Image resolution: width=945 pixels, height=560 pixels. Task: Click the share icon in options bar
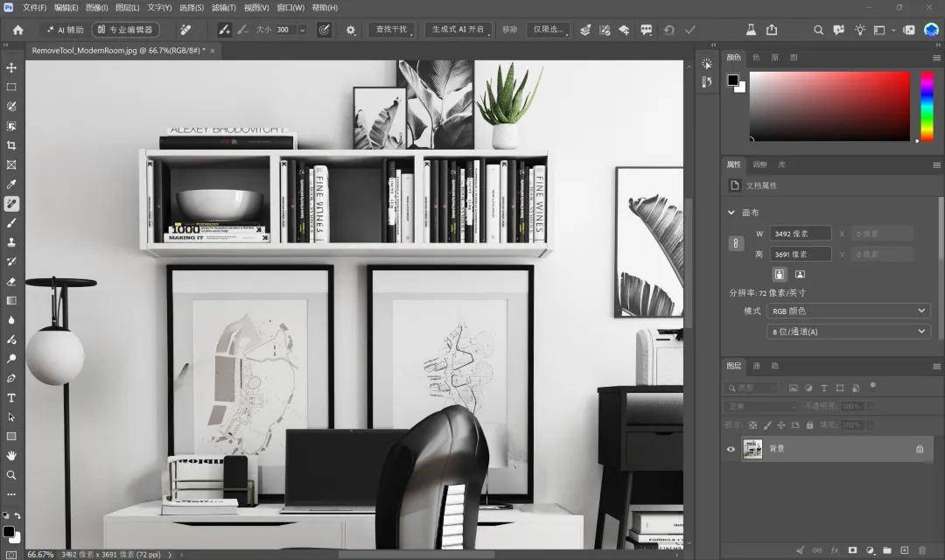click(x=772, y=30)
